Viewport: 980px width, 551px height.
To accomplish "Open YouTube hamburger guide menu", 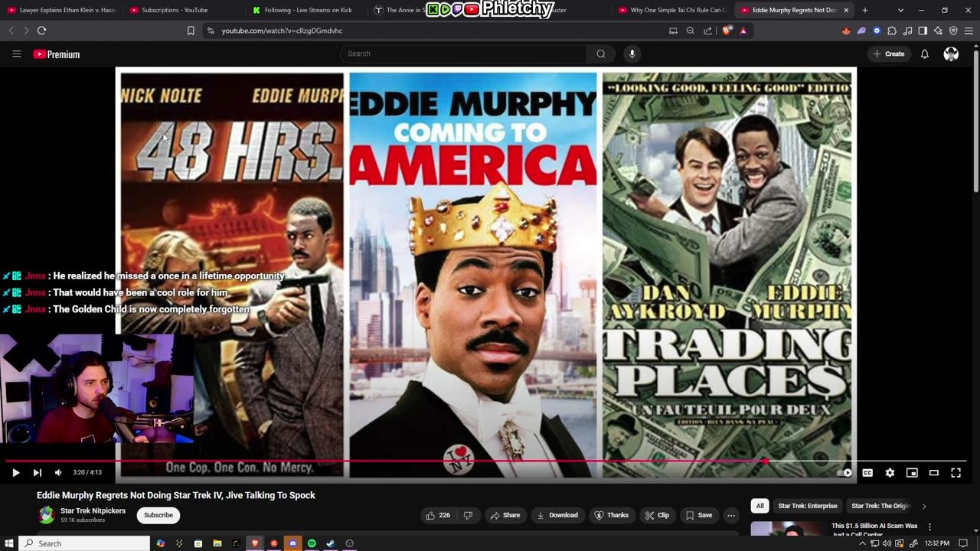I will click(16, 54).
